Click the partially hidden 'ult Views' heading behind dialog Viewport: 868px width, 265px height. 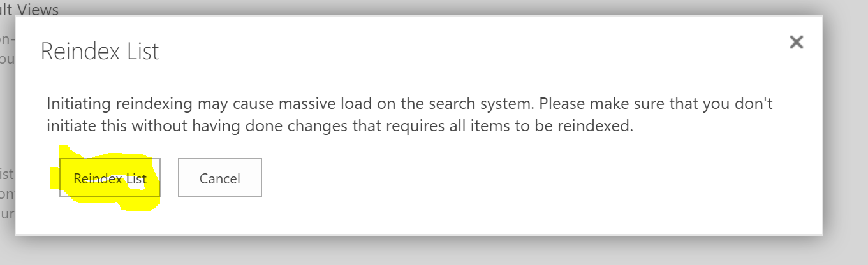(29, 10)
